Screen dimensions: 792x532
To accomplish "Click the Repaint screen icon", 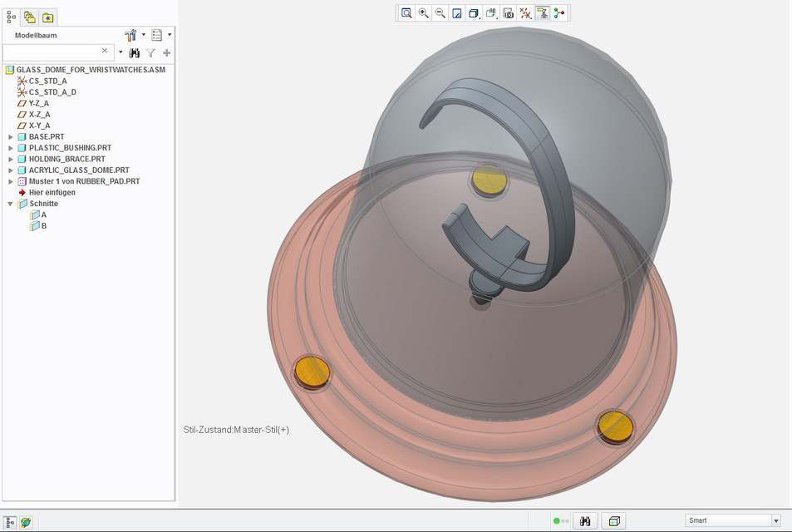I will tap(457, 13).
